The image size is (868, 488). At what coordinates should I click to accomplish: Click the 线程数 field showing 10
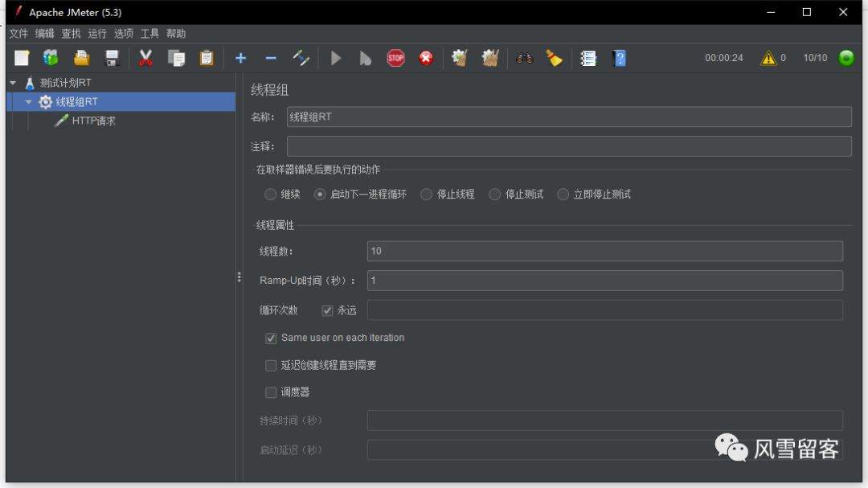tap(605, 251)
